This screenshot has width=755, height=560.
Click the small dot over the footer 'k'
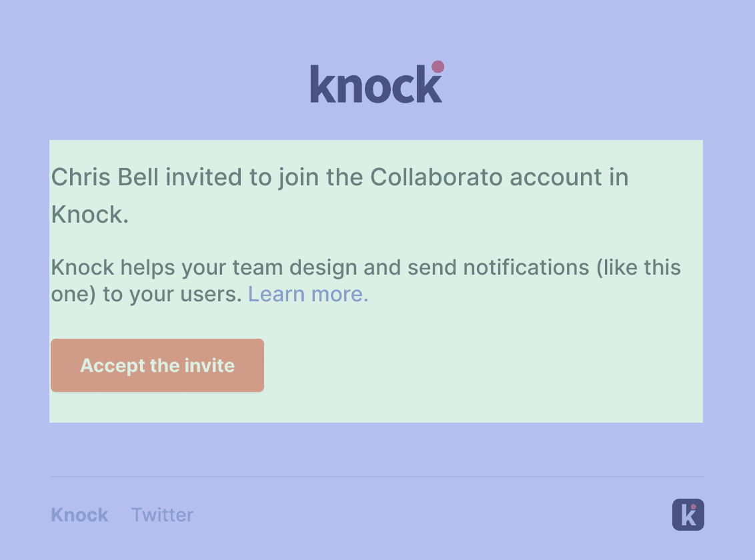(694, 508)
